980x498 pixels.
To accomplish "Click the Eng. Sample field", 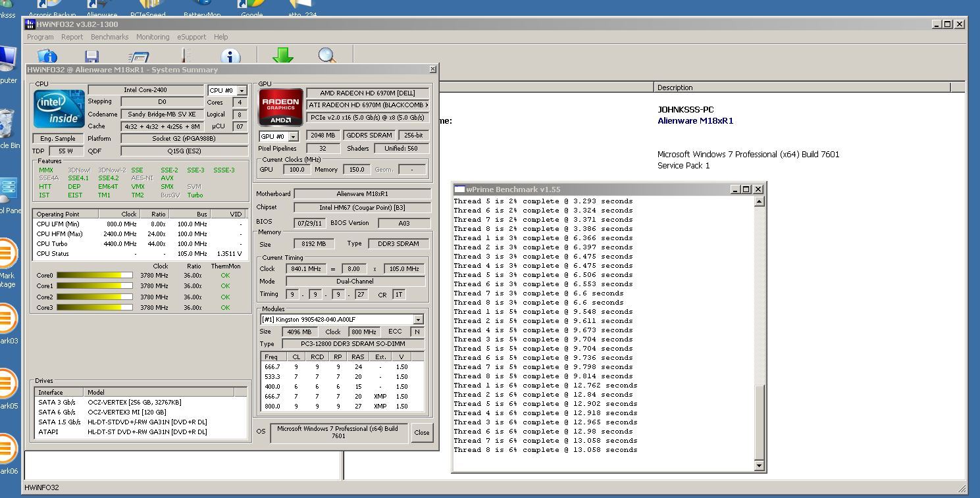I will (58, 139).
